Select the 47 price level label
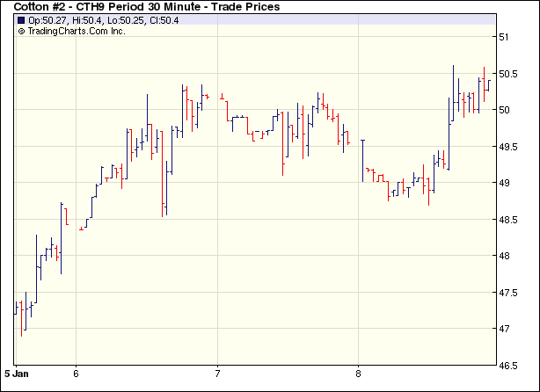 [504, 329]
